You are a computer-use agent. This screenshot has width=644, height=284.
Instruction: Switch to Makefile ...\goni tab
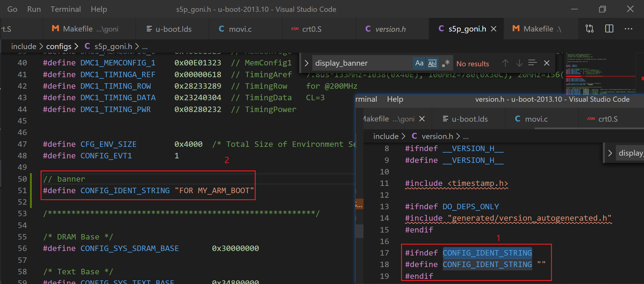pos(89,29)
